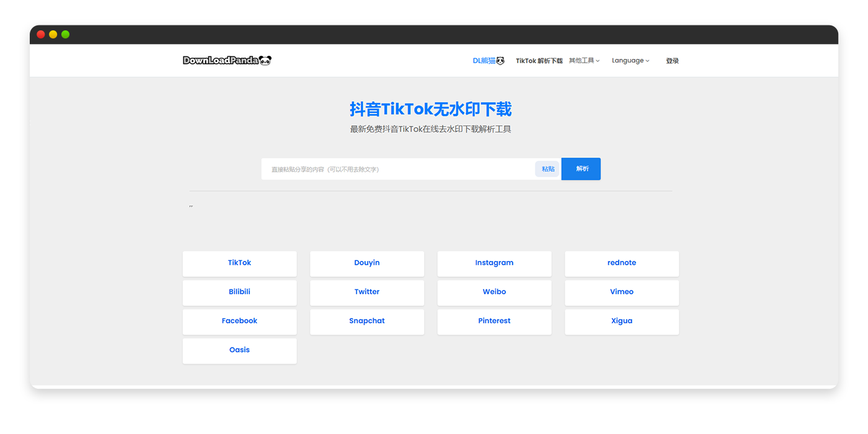This screenshot has width=868, height=434.
Task: Click the blue 解析 button
Action: [581, 169]
